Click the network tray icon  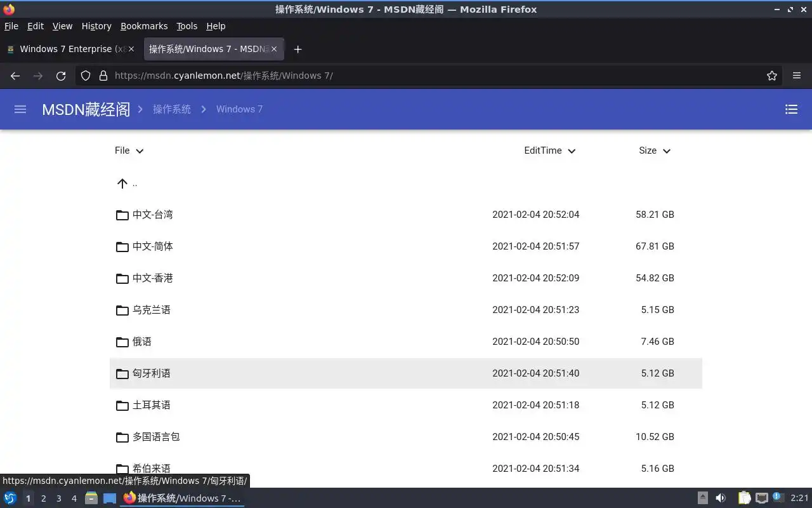click(x=762, y=498)
